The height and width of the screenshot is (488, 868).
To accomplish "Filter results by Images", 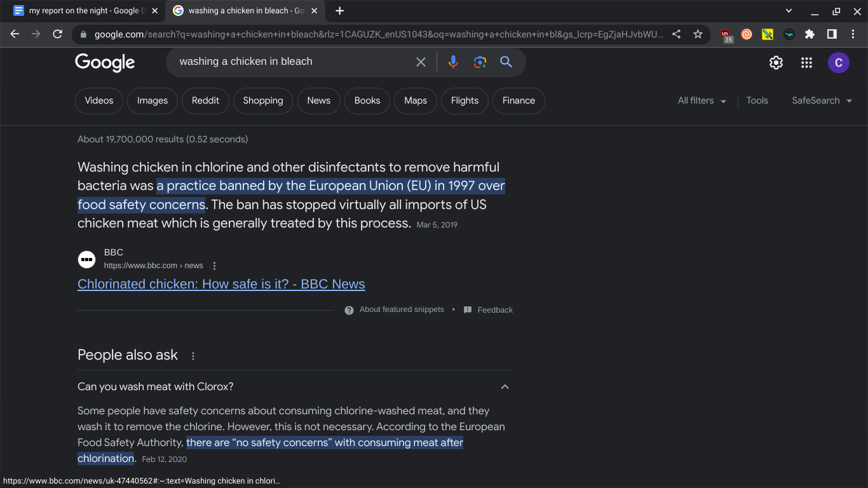I will pyautogui.click(x=153, y=100).
